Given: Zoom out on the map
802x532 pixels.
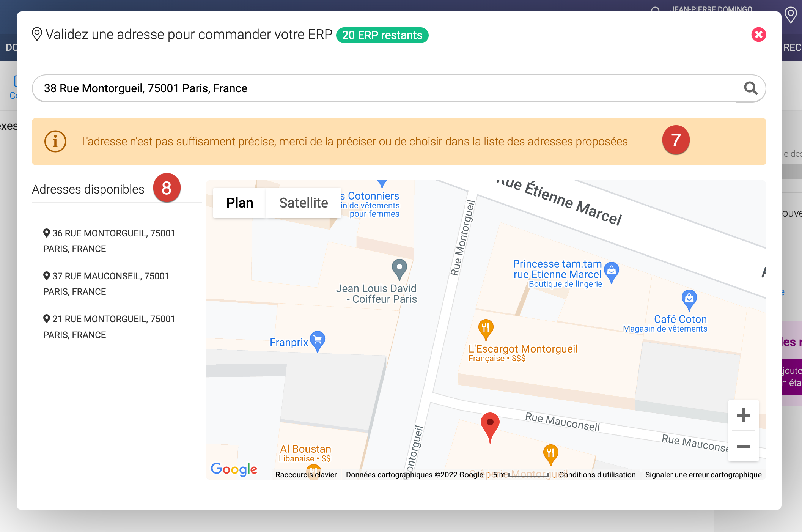Looking at the screenshot, I should click(743, 446).
